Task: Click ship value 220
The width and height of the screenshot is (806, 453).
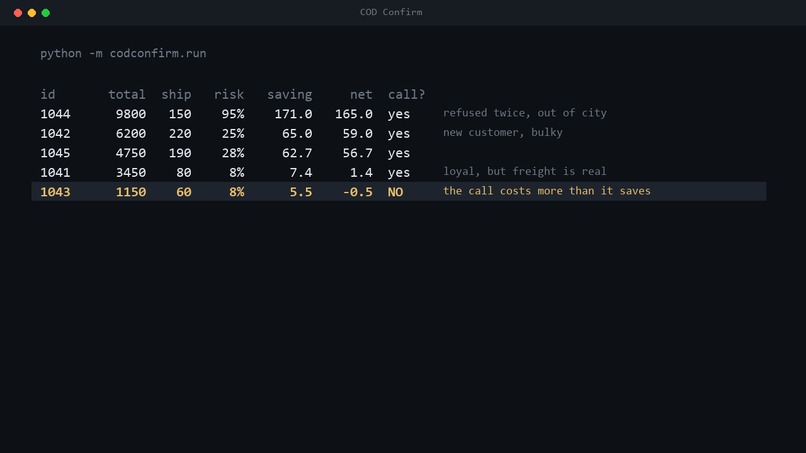Action: coord(180,134)
